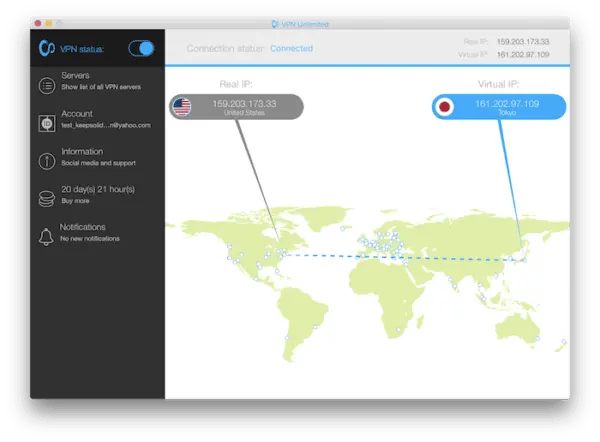Click header Virtual IP 161.202.97.109 value

523,55
